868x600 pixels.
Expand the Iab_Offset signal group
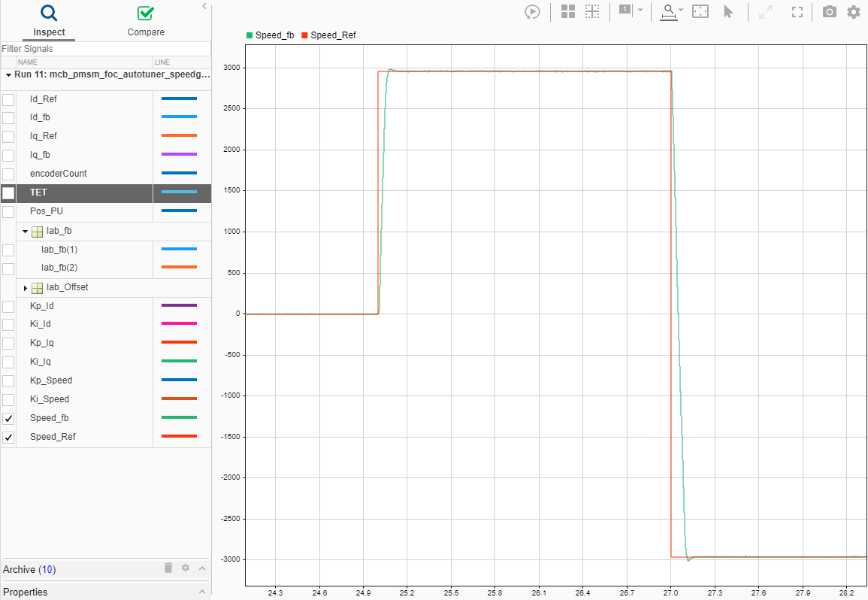26,288
